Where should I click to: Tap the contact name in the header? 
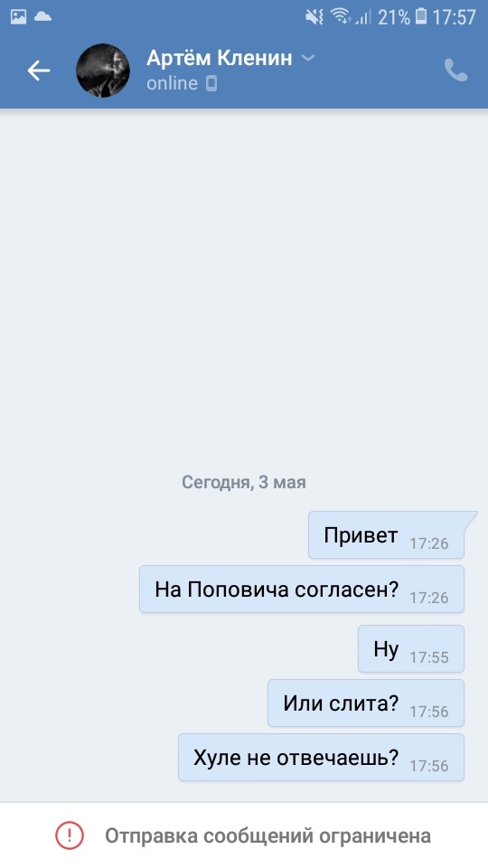219,58
